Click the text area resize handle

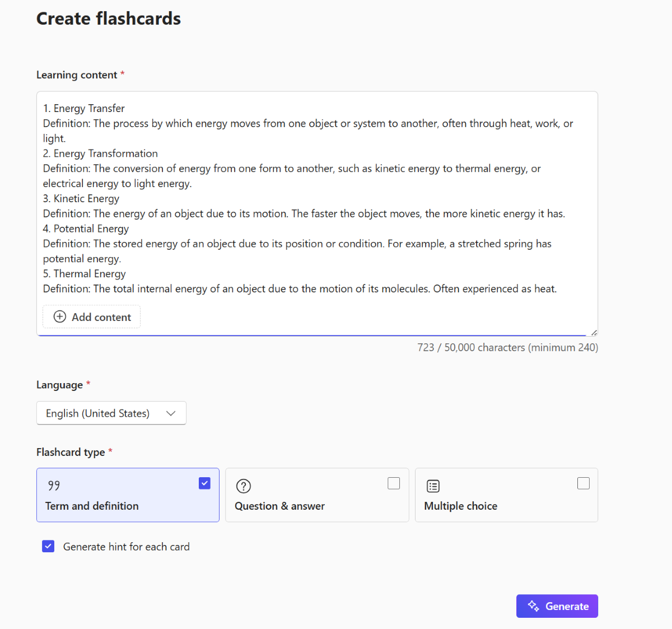coord(594,332)
